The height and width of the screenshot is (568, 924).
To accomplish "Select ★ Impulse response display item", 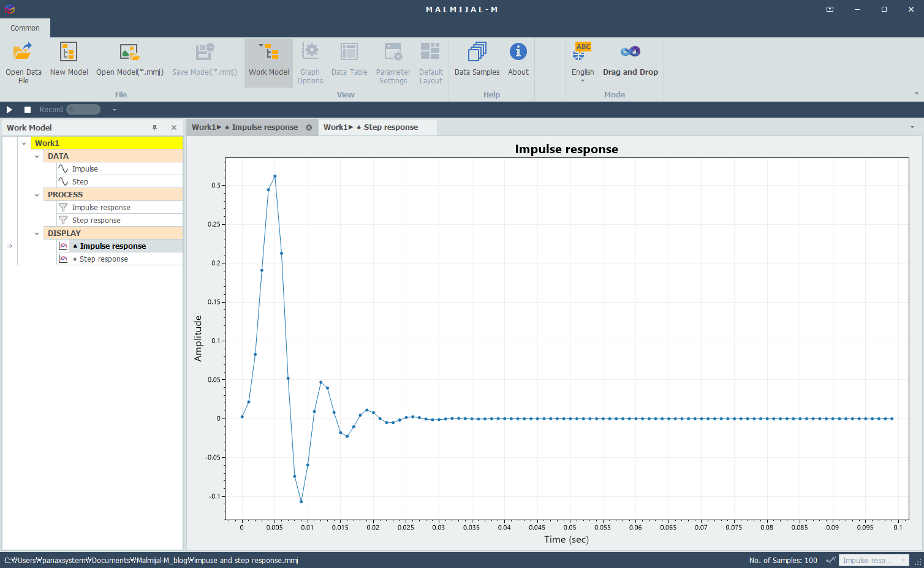I will coord(119,246).
